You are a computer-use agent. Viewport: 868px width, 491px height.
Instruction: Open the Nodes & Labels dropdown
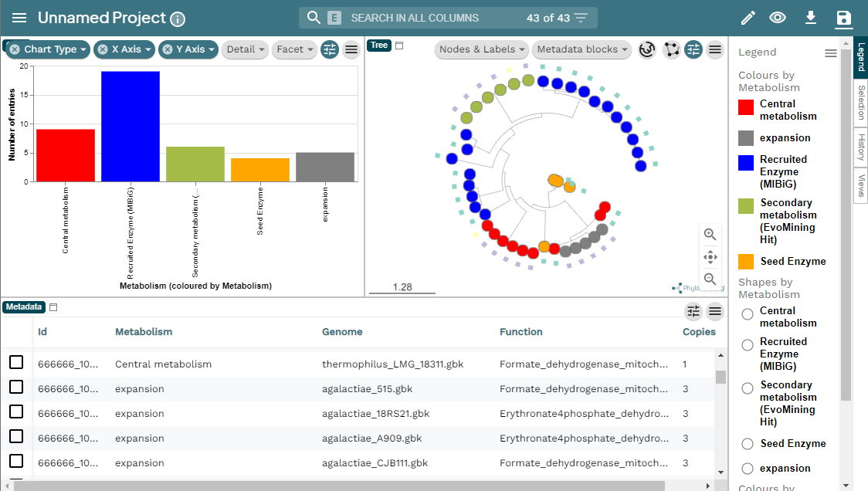coord(481,49)
